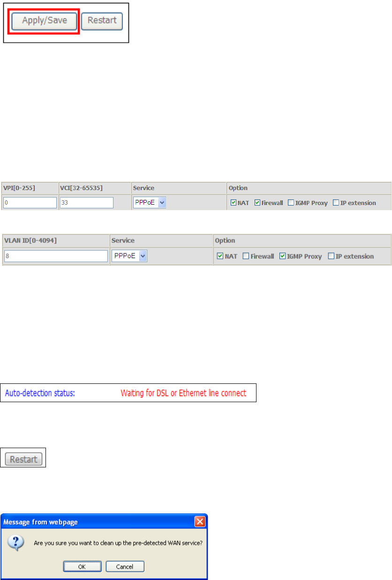Click the 'Auto-detection status:' label
This screenshot has height=580, width=392.
pos(40,393)
